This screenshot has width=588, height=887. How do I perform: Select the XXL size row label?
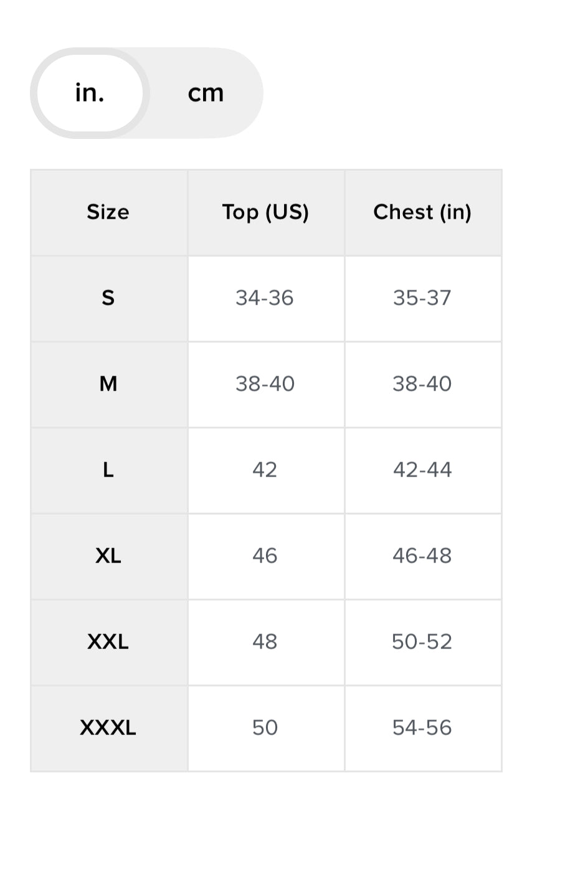tap(108, 642)
